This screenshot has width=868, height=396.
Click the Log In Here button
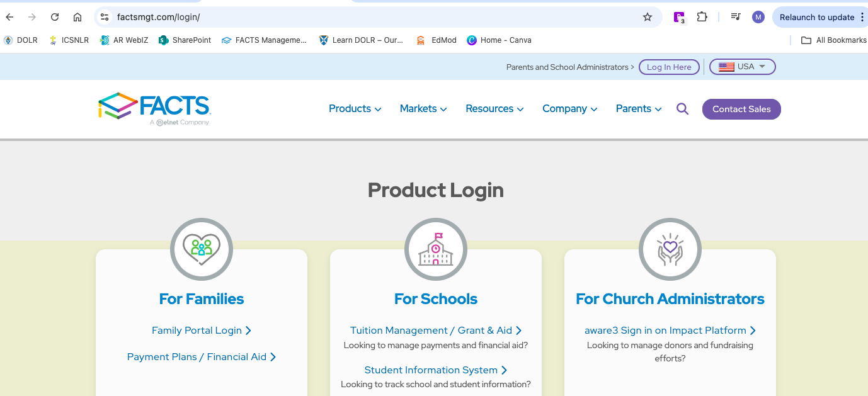point(669,67)
